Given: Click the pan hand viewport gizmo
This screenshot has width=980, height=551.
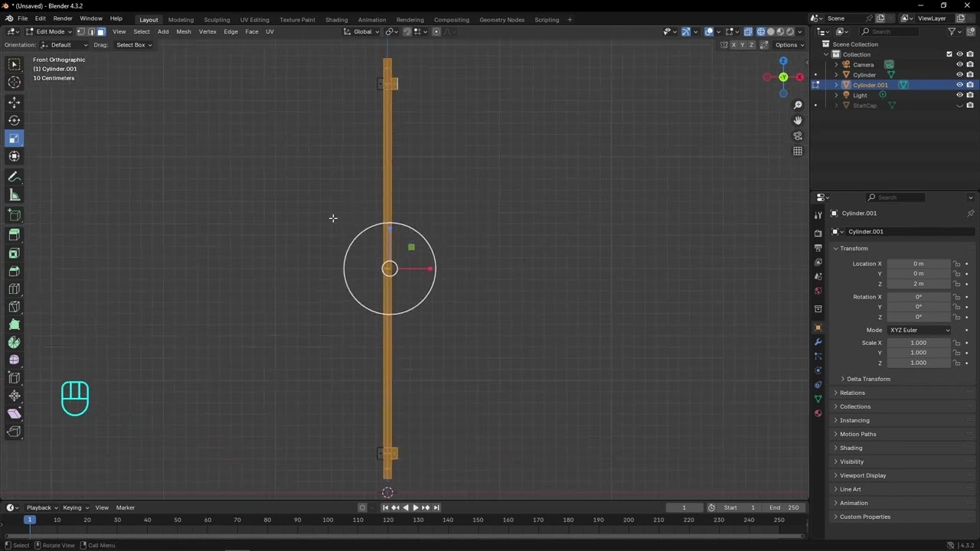Looking at the screenshot, I should [x=798, y=120].
